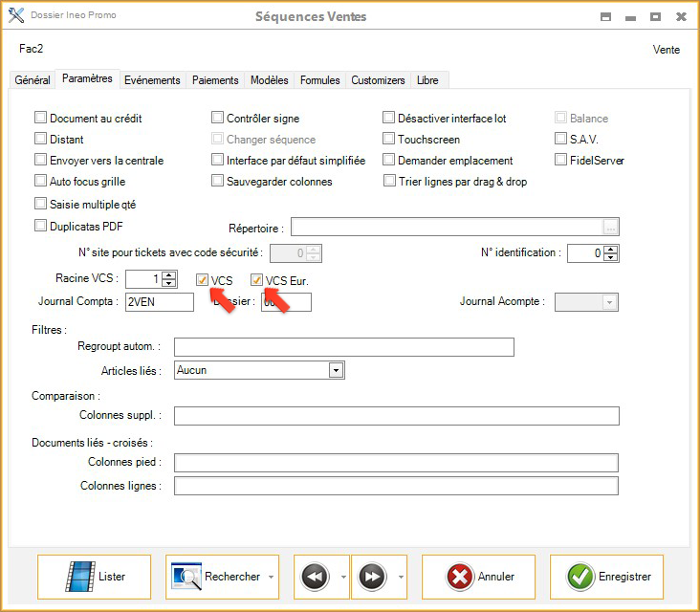The width and height of the screenshot is (700, 612).
Task: Click the Journal Compta input field
Action: click(159, 302)
